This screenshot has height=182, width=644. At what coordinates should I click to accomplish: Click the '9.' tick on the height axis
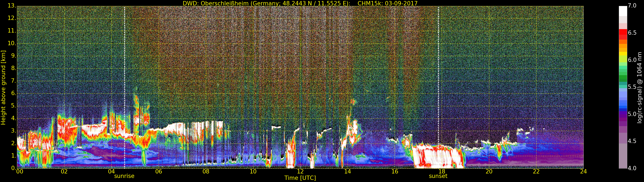(x=14, y=56)
